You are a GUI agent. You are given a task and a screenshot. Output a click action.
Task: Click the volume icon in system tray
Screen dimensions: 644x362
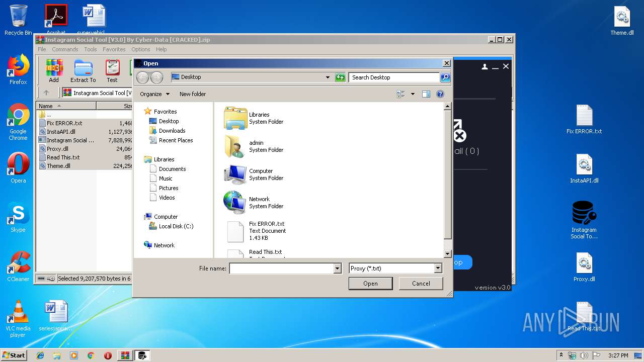click(x=584, y=355)
